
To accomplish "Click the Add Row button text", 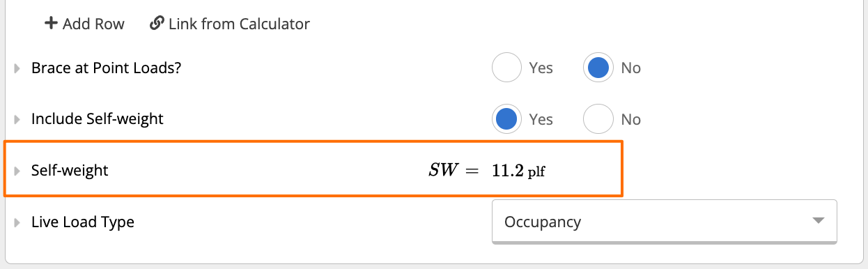I will click(x=93, y=24).
